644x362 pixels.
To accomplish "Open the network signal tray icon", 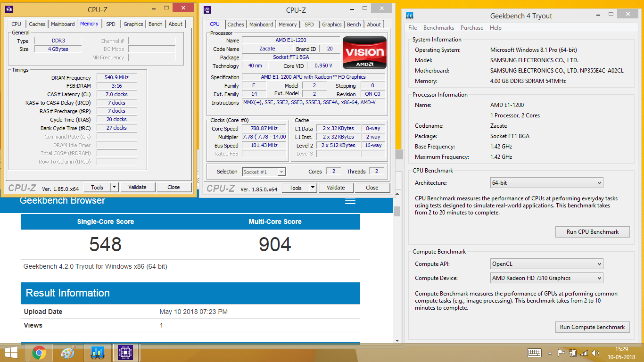I will click(584, 353).
